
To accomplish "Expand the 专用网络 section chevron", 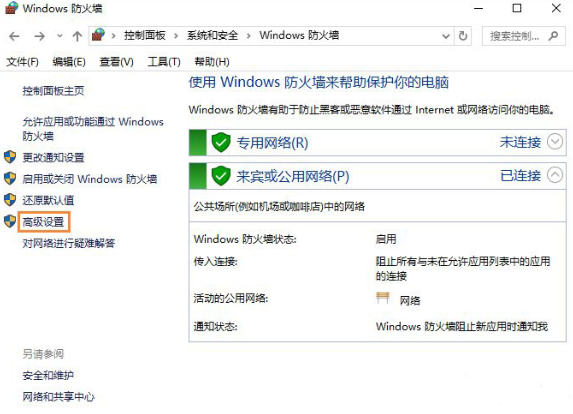I will click(x=555, y=142).
